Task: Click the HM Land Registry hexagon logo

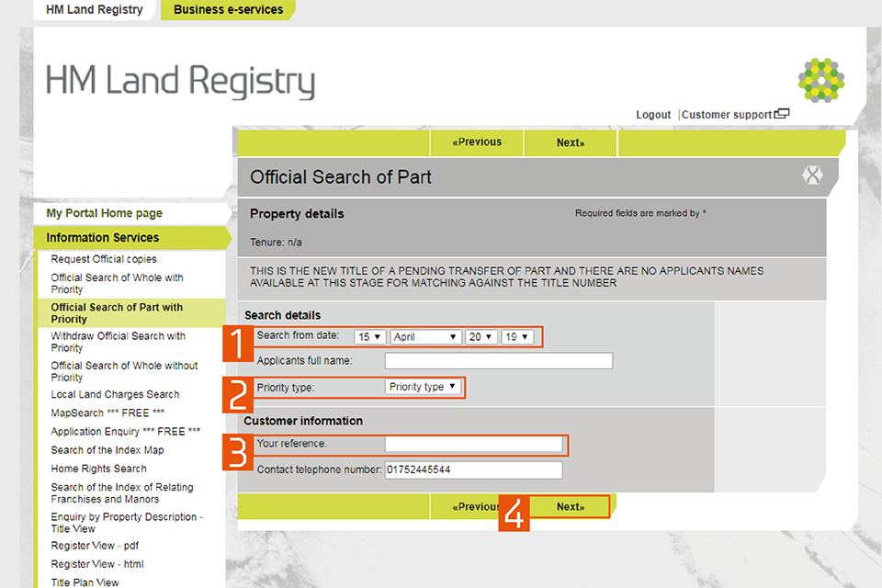Action: [821, 79]
